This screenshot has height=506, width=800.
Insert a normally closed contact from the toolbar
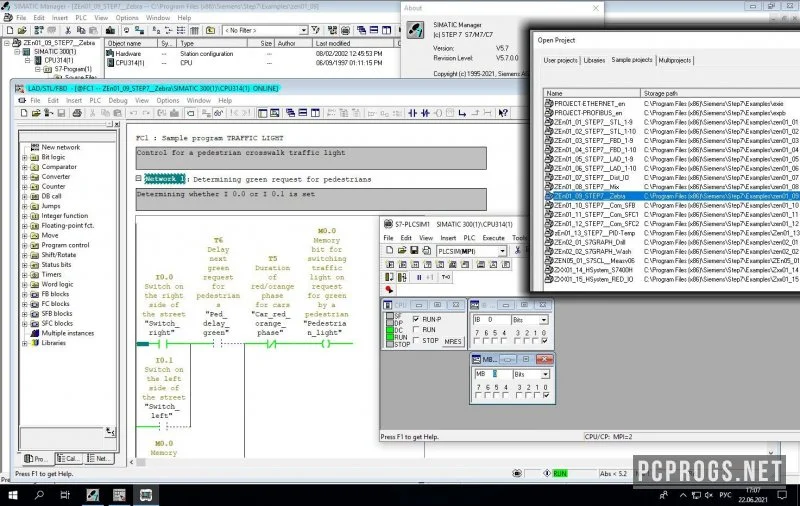click(x=425, y=113)
